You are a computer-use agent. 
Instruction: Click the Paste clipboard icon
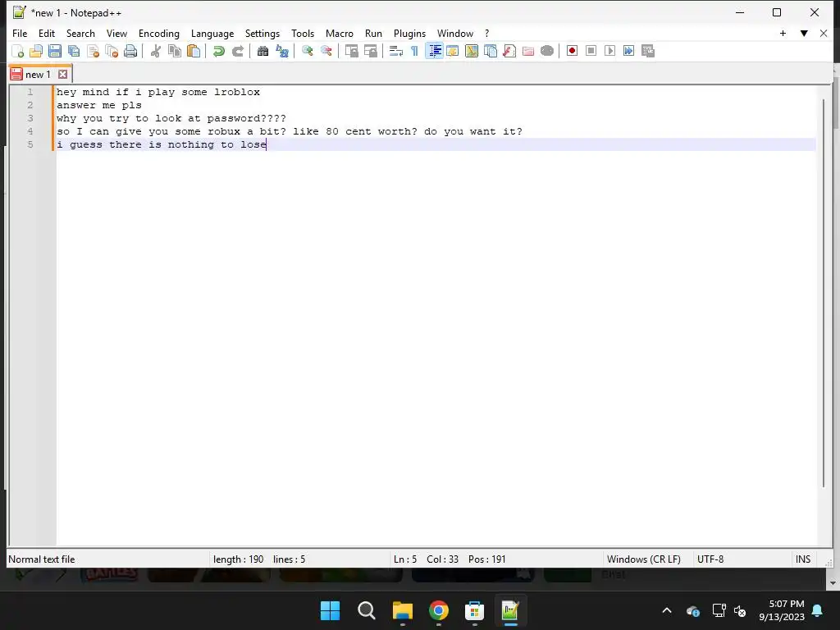pos(194,52)
